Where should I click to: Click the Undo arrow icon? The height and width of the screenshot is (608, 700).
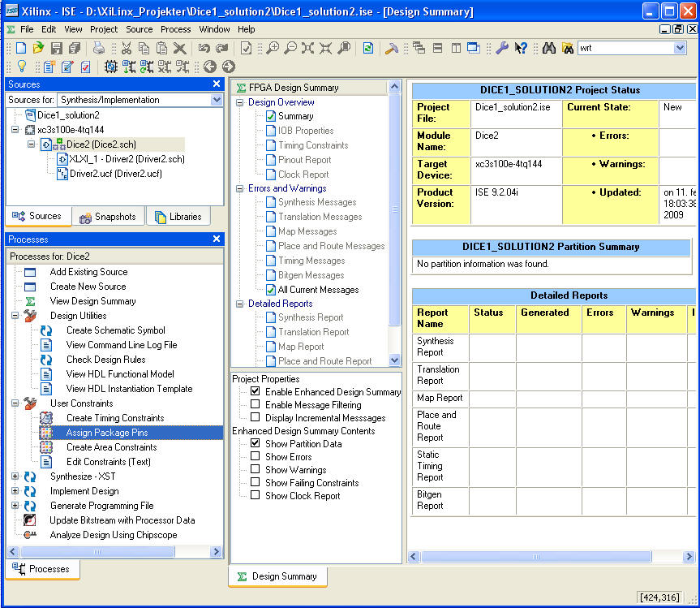(x=204, y=48)
